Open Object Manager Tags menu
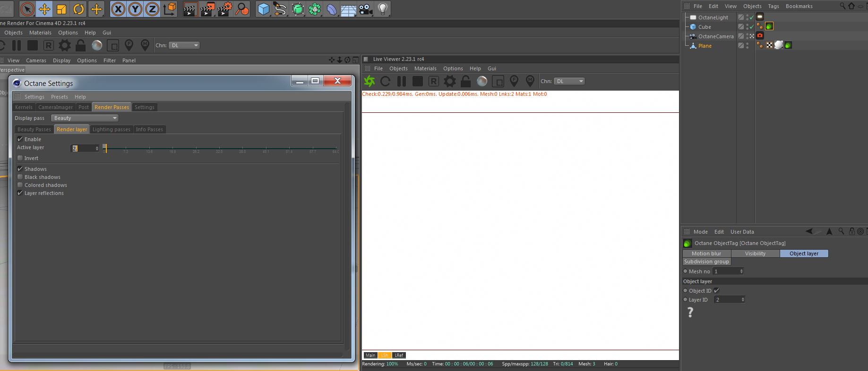868x371 pixels. tap(773, 6)
